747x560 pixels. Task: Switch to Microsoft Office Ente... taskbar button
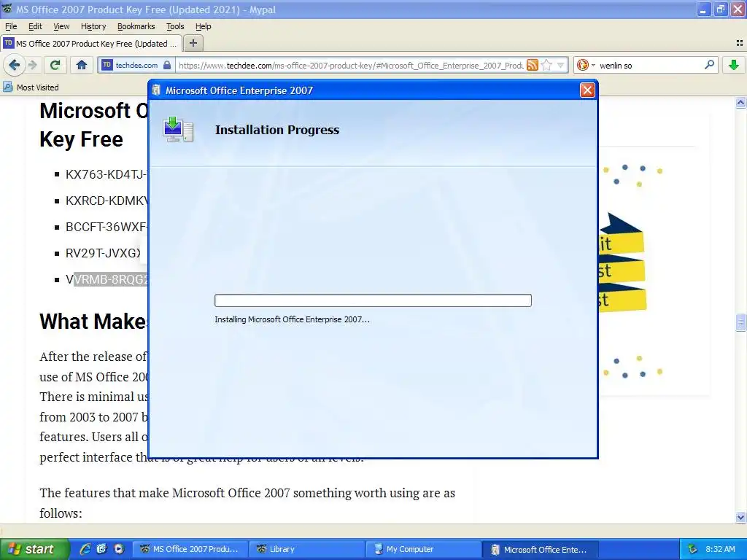point(541,549)
